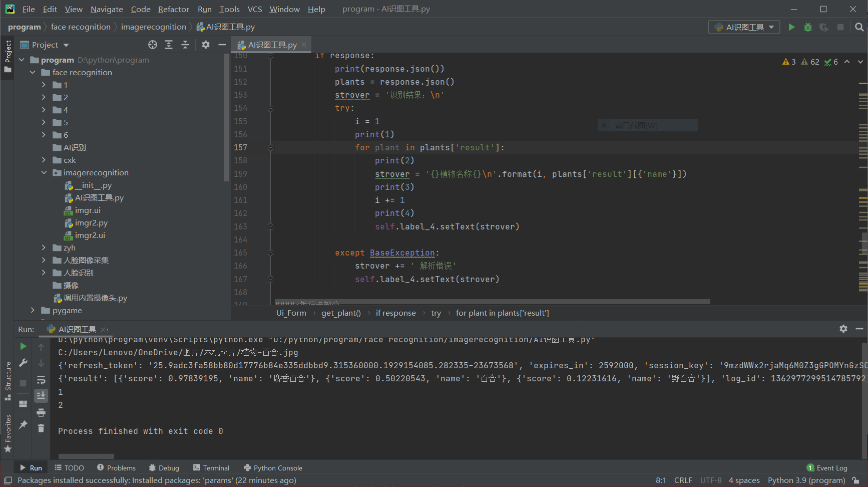Select imgr2.py in the project tree
868x487 pixels.
pyautogui.click(x=91, y=222)
